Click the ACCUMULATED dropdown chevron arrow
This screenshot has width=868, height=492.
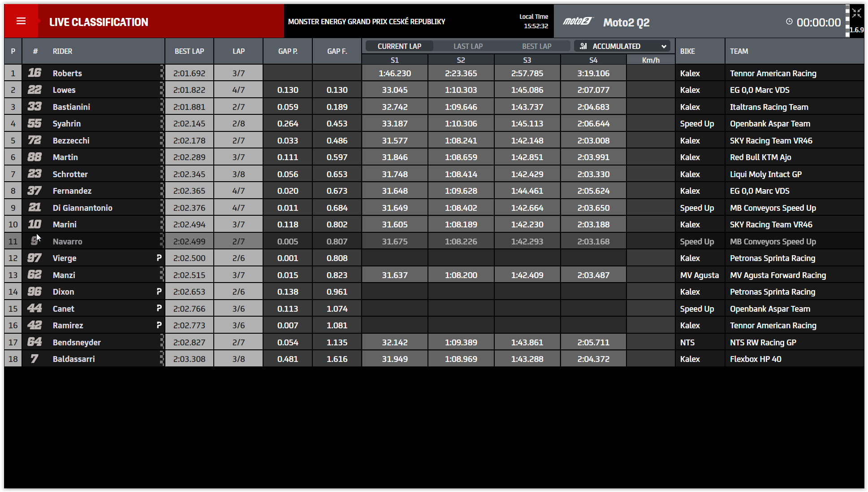664,46
